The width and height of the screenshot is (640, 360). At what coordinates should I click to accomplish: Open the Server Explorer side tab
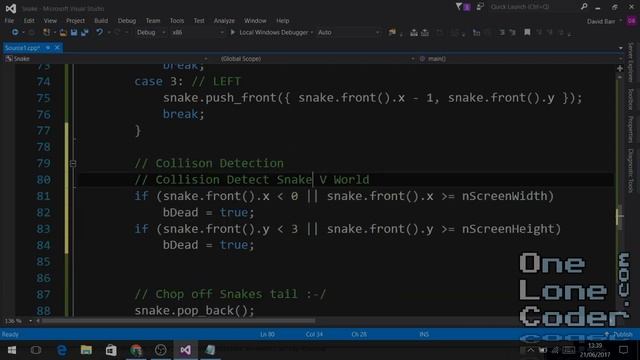pyautogui.click(x=631, y=62)
